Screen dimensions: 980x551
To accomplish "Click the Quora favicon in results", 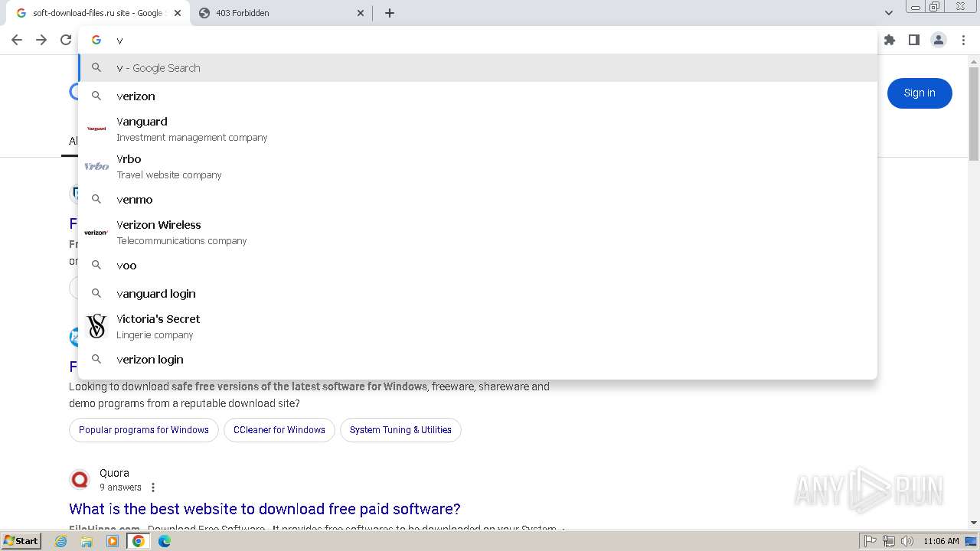I will [80, 480].
